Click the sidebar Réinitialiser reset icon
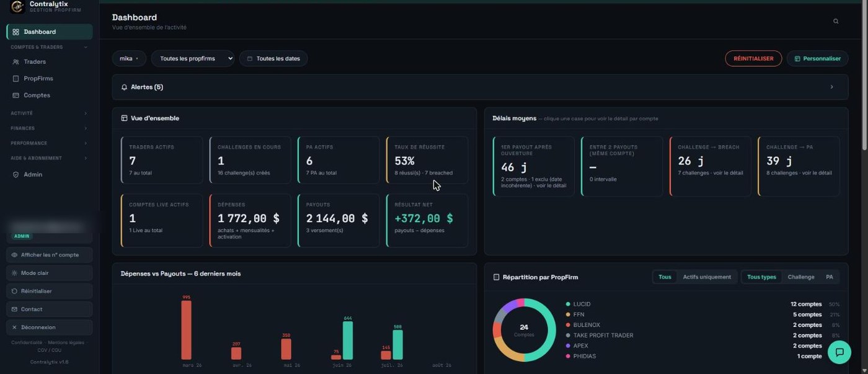Image resolution: width=868 pixels, height=374 pixels. tap(15, 292)
